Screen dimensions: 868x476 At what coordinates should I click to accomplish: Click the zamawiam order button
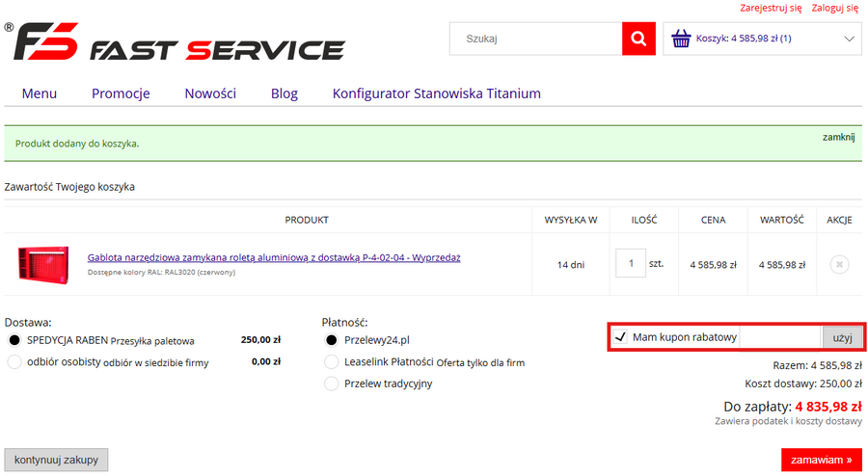(x=821, y=460)
